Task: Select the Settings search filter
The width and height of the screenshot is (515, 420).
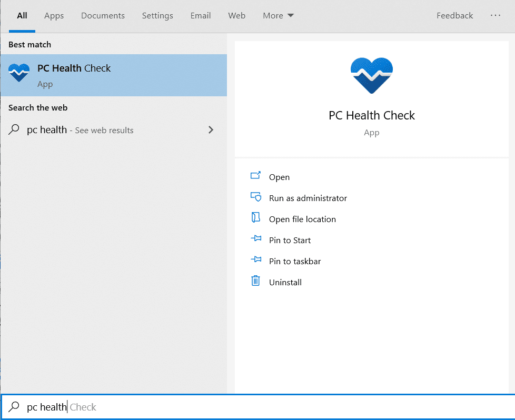Action: pyautogui.click(x=157, y=15)
